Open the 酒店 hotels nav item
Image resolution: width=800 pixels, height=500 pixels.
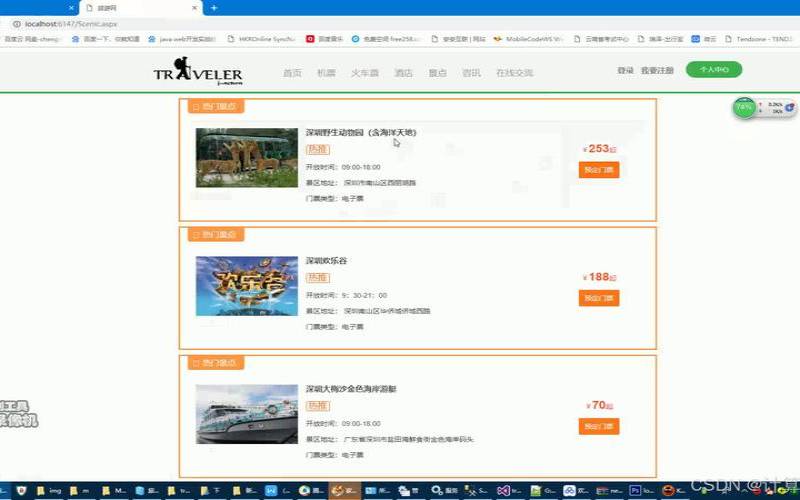403,73
